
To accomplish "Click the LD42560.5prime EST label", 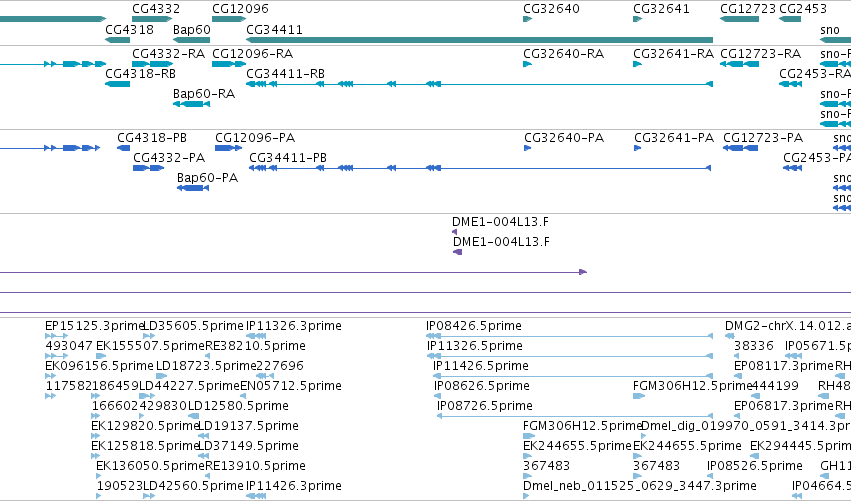I will tap(193, 486).
